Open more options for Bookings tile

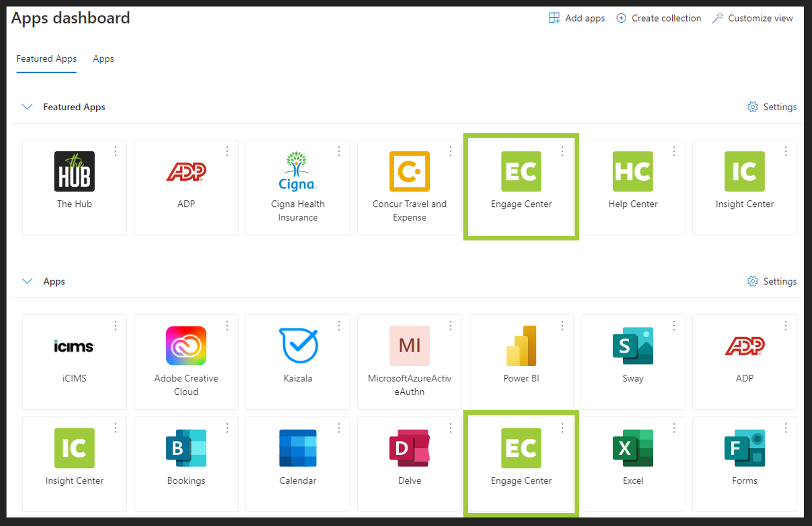[227, 428]
